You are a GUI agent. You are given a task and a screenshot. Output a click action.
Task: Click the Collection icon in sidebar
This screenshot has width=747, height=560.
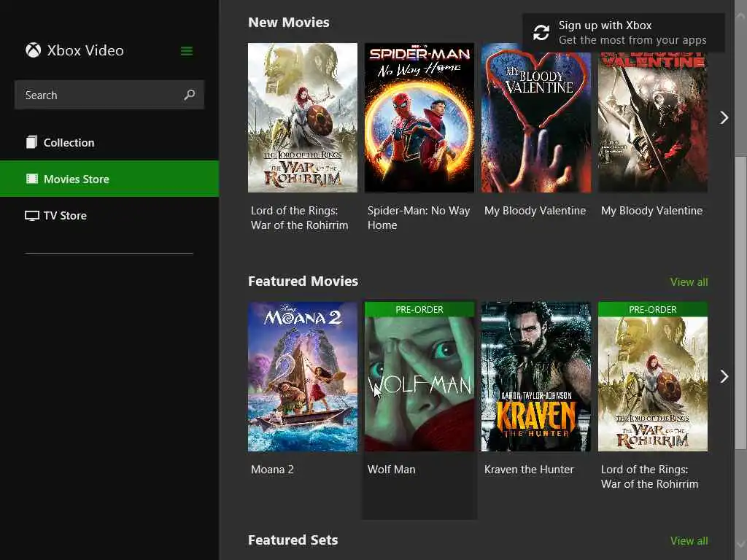point(31,142)
